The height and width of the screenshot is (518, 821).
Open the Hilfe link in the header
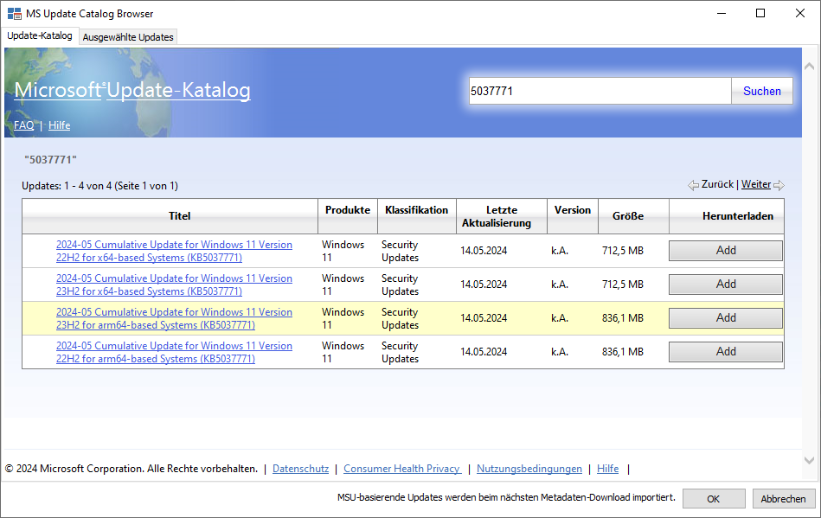click(59, 125)
